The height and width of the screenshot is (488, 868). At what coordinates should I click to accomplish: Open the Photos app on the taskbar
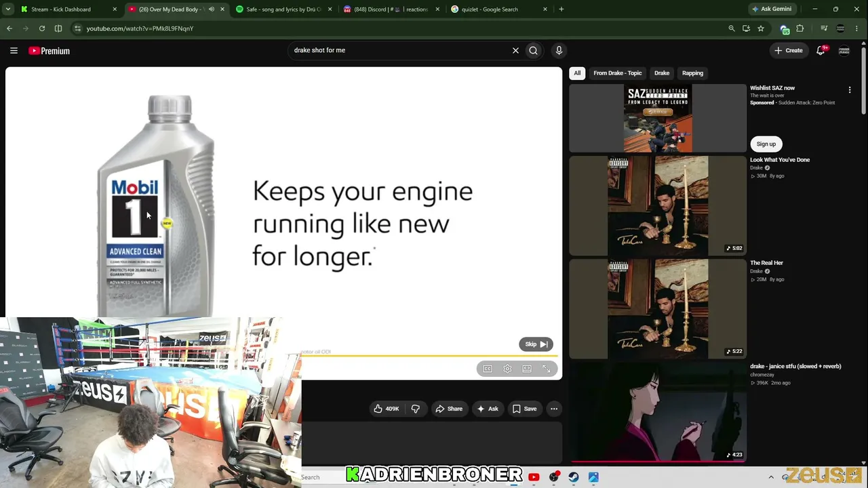593,477
